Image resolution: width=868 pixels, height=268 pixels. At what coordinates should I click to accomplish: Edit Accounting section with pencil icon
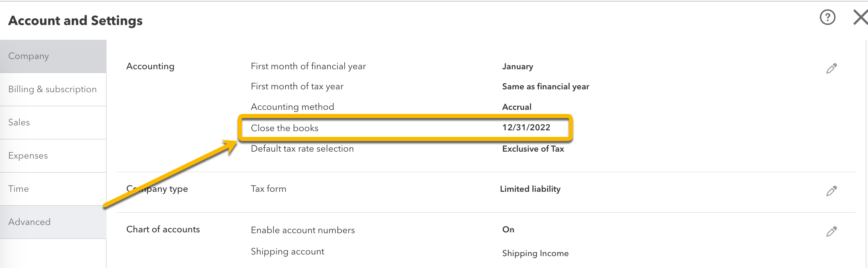(831, 68)
